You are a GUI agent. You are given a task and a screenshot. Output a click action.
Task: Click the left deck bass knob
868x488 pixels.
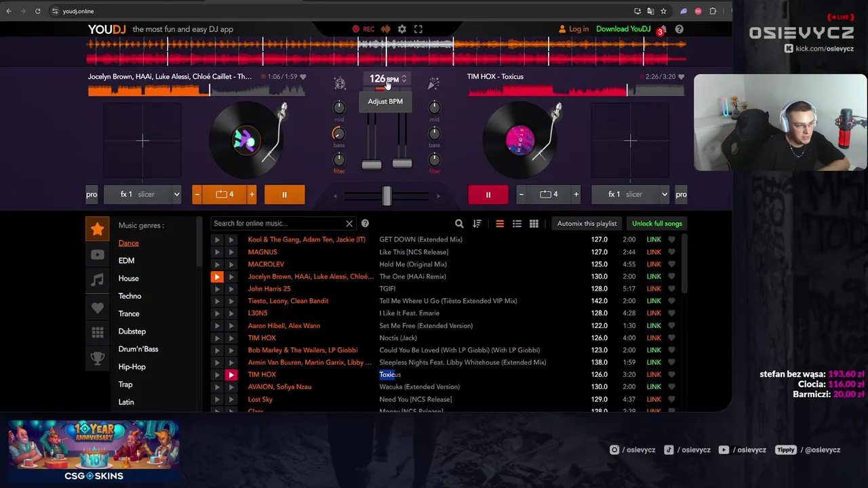(338, 134)
